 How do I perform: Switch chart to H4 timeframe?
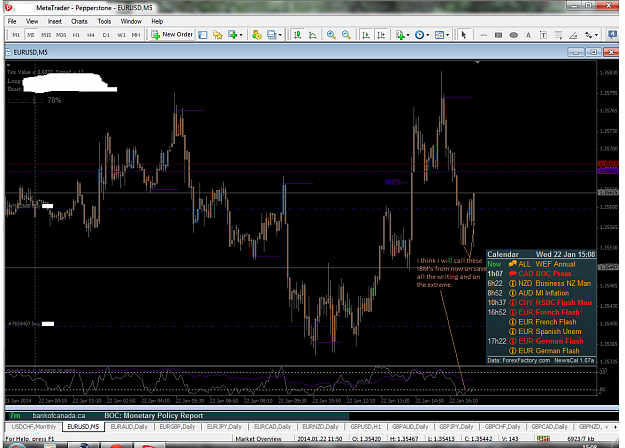pyautogui.click(x=91, y=35)
